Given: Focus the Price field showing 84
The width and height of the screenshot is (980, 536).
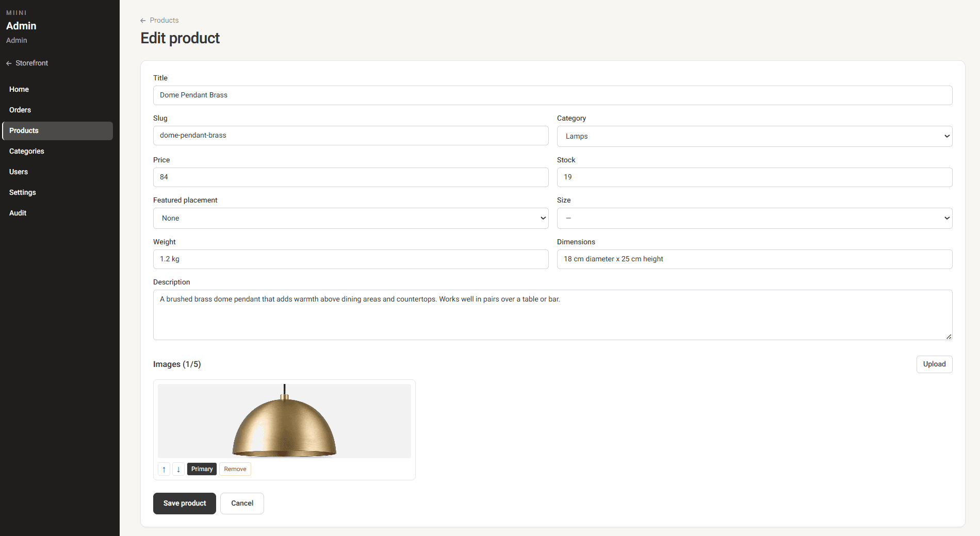Looking at the screenshot, I should click(x=351, y=177).
